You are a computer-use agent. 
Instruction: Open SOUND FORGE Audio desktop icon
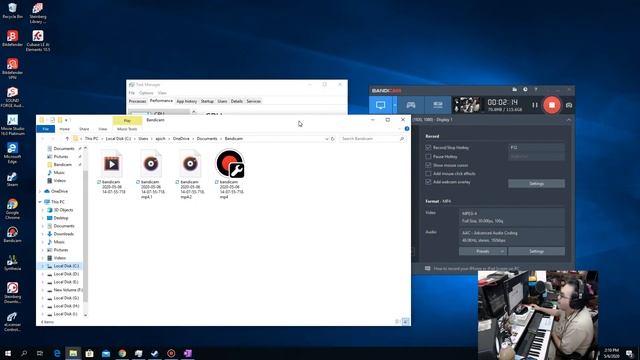12,97
